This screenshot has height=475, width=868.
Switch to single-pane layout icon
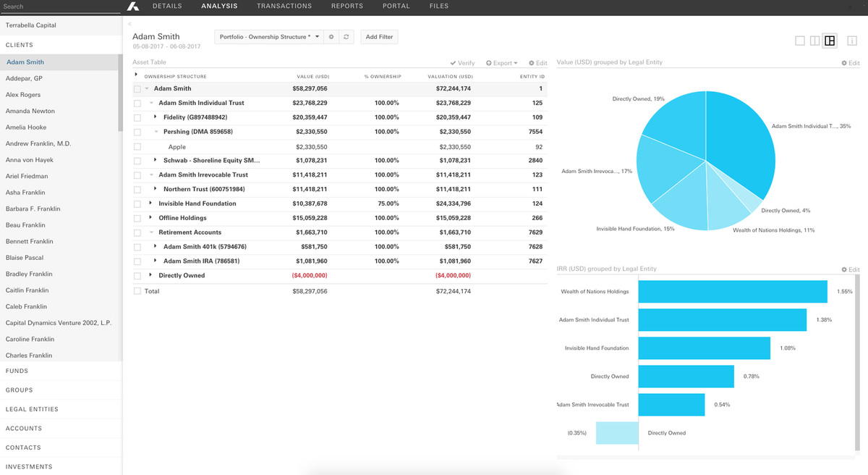pyautogui.click(x=799, y=41)
